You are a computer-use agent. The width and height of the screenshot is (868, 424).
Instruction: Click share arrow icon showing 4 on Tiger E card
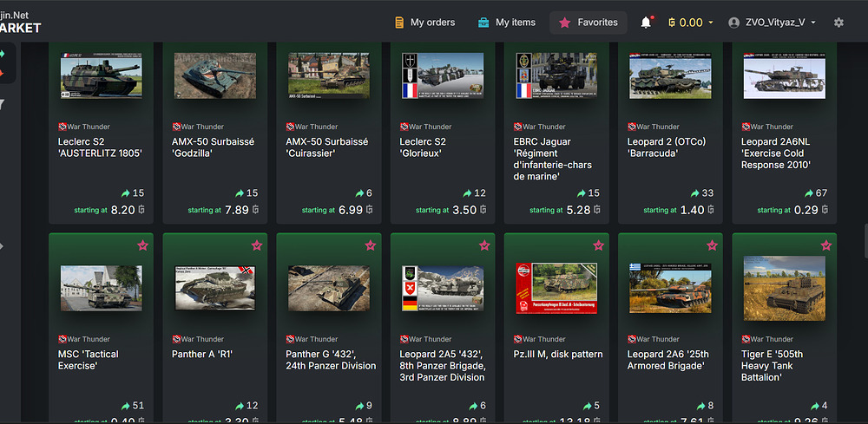click(x=815, y=405)
